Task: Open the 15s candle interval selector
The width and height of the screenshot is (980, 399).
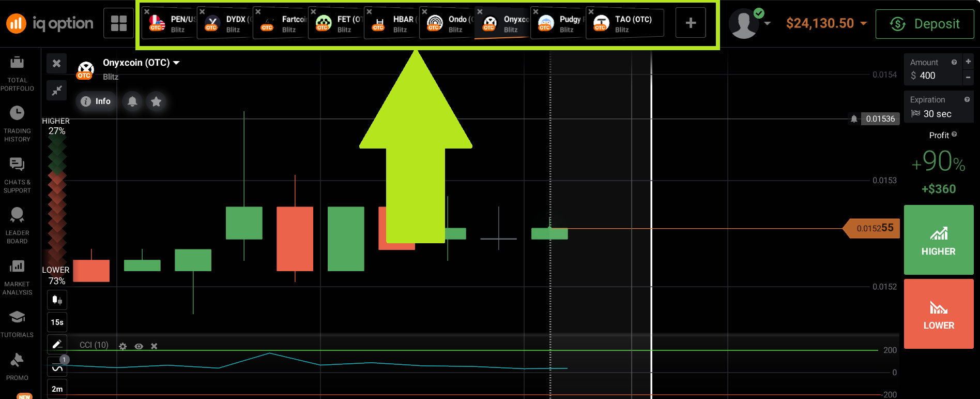Action: tap(57, 322)
